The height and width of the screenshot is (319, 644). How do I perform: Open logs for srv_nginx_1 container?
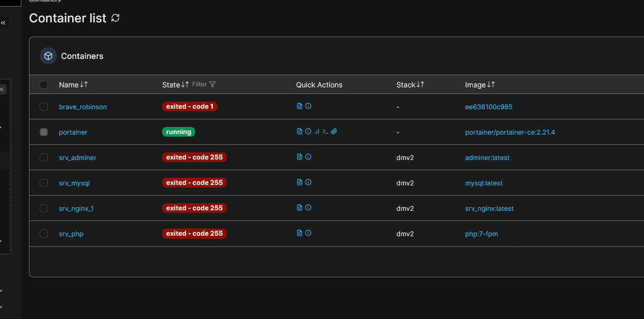point(299,208)
